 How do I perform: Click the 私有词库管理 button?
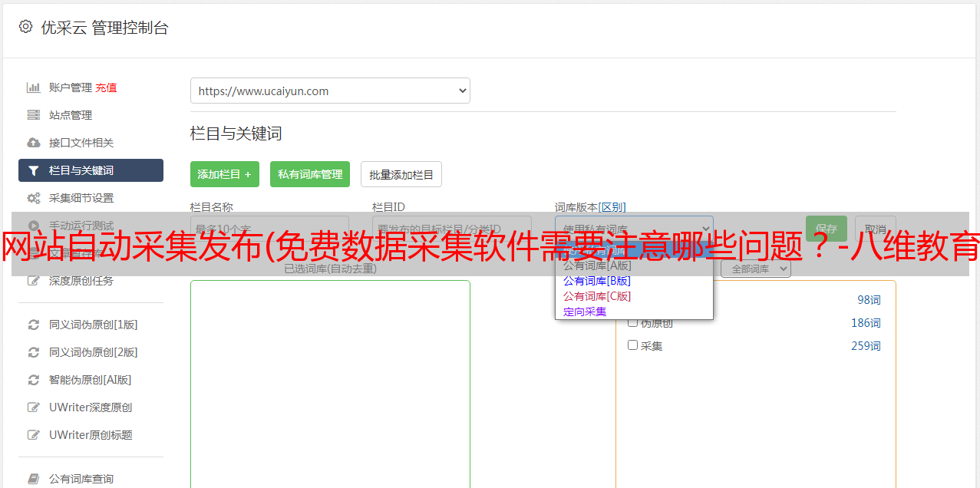[310, 174]
